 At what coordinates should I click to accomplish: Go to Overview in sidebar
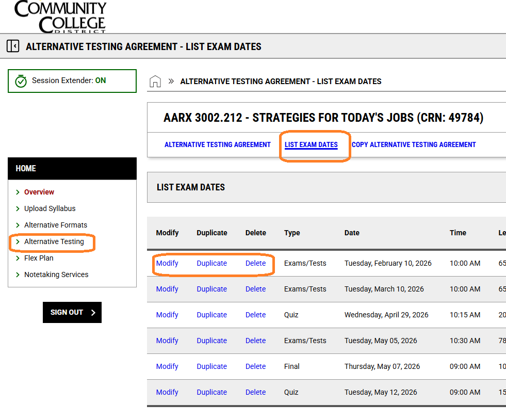coord(39,192)
